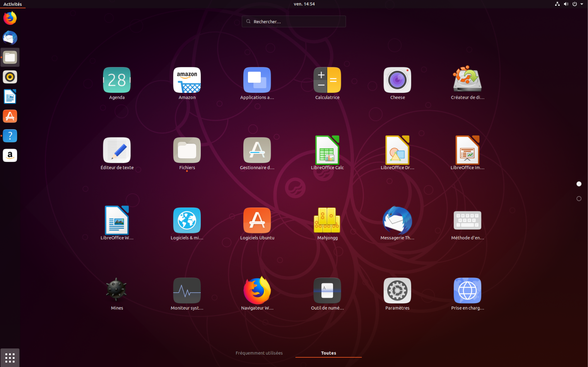The height and width of the screenshot is (367, 588).
Task: Open Fichiers from the app grid
Action: pos(187,150)
